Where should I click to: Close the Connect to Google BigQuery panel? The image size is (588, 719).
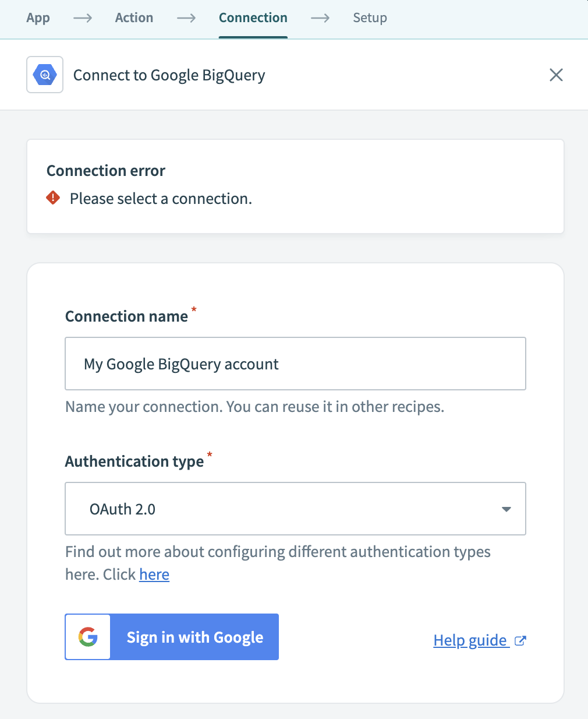[x=556, y=75]
